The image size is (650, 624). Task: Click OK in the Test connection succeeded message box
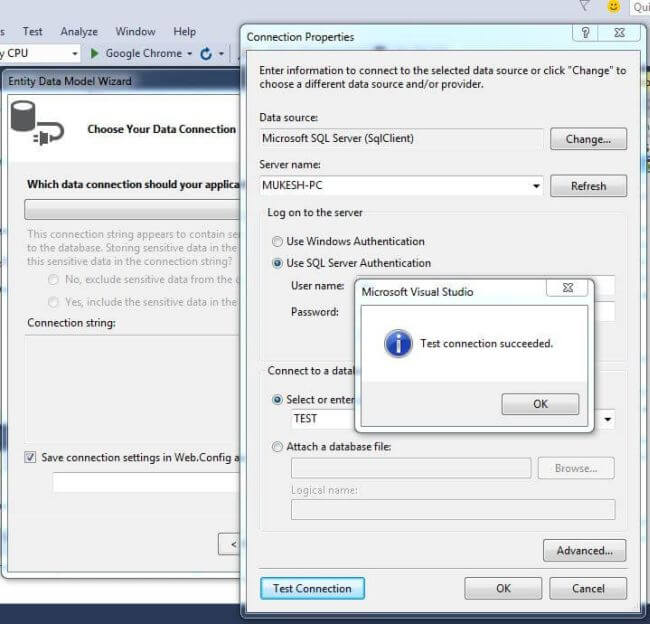point(540,404)
